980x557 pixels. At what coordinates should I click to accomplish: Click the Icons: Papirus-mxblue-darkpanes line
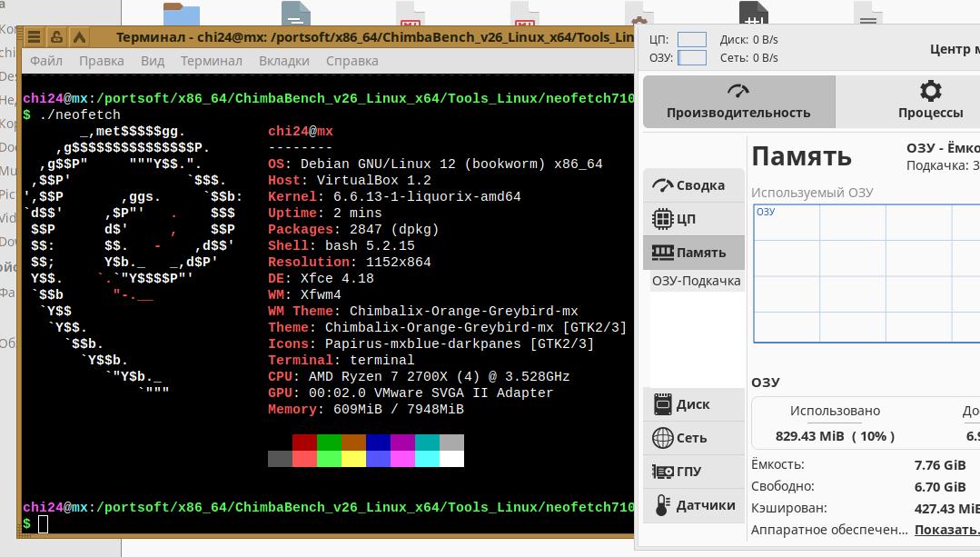point(431,343)
